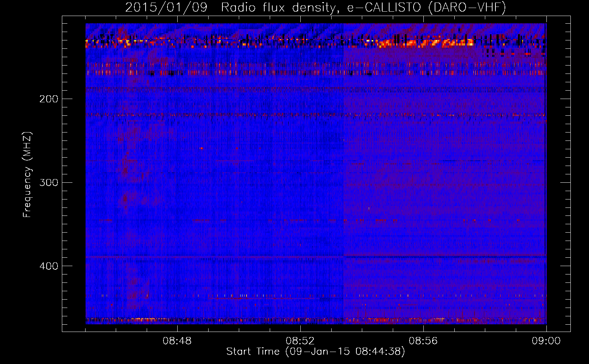589x364 pixels.
Task: Select the "09:00" time tick label
Action: [x=546, y=341]
